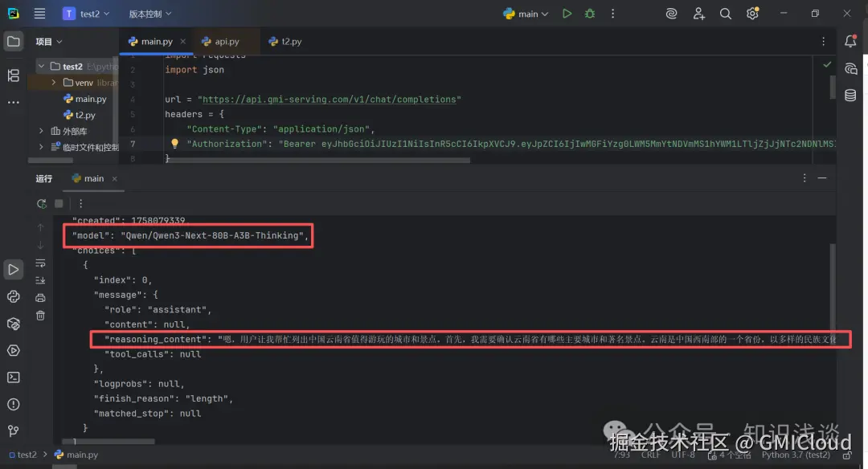Open the editor tab options menu

[823, 42]
